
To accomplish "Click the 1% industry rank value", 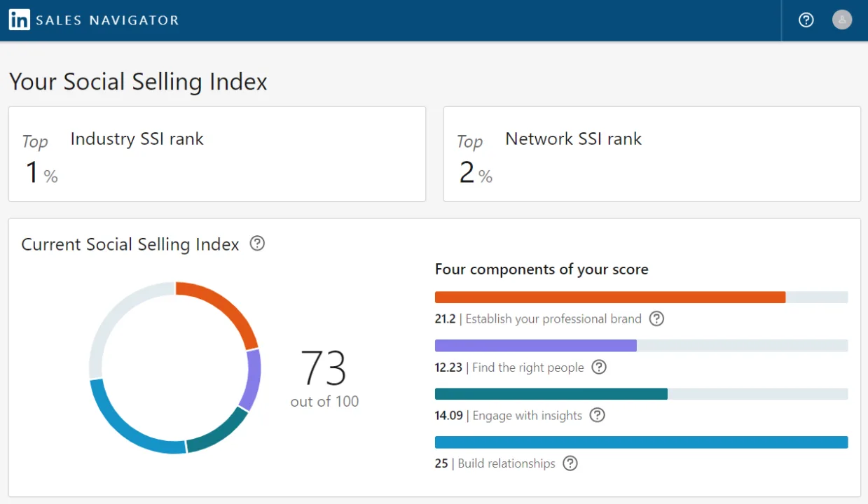I will coord(41,172).
